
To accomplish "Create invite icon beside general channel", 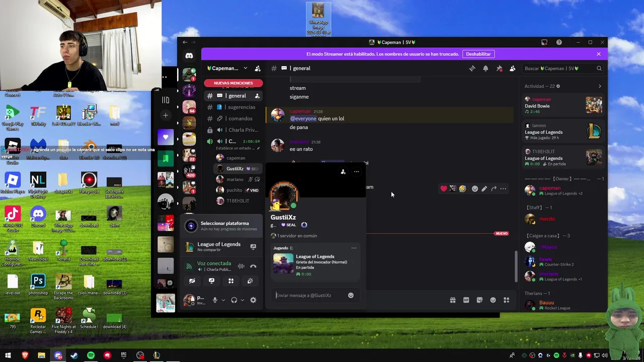I will [x=257, y=96].
